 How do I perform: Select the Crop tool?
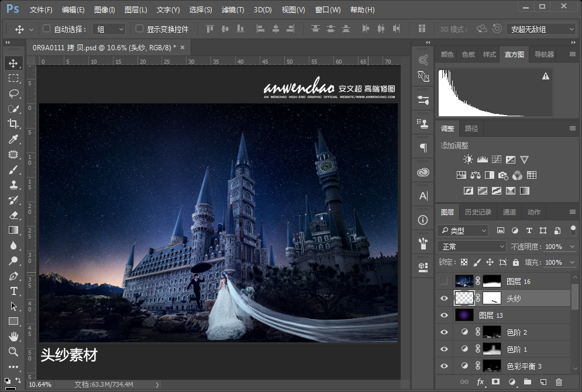(13, 124)
